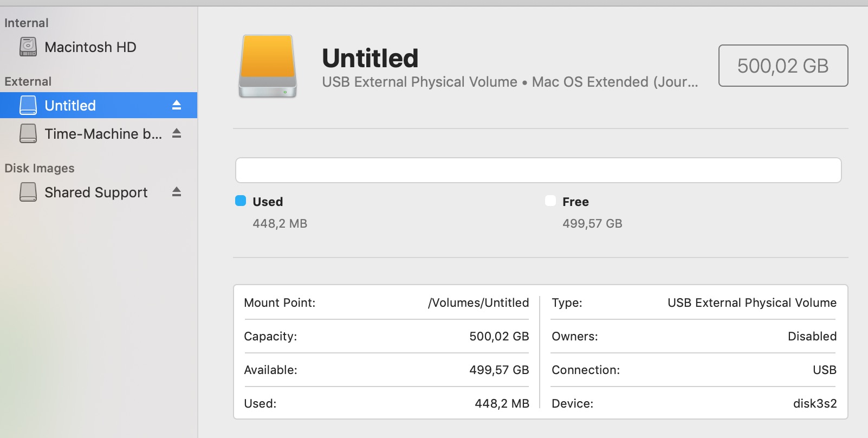Click the Untitled volume title heading
The height and width of the screenshot is (438, 868).
[370, 58]
